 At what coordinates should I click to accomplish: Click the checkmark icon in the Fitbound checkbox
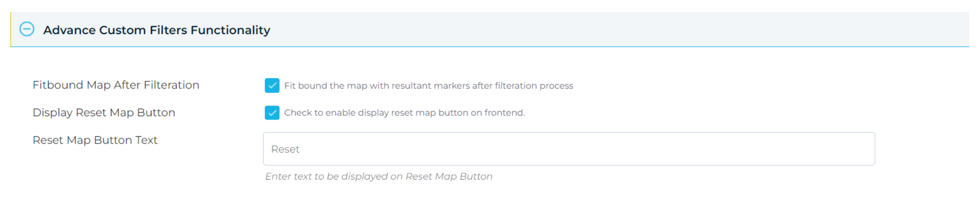click(x=272, y=86)
